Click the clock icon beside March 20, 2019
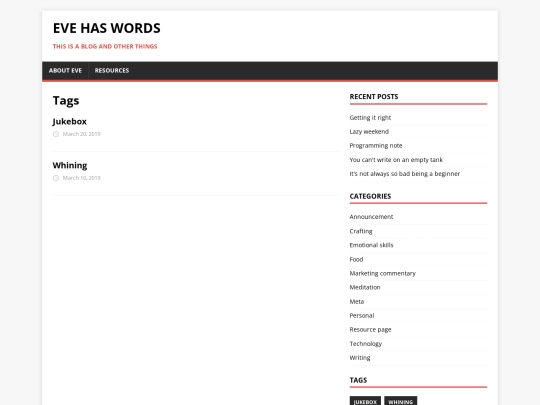Viewport: 540px width, 405px height. coord(56,134)
